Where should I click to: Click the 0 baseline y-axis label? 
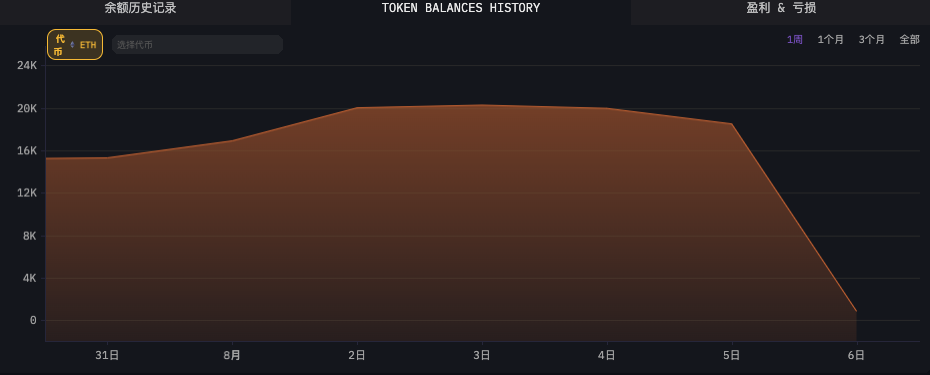click(x=33, y=320)
